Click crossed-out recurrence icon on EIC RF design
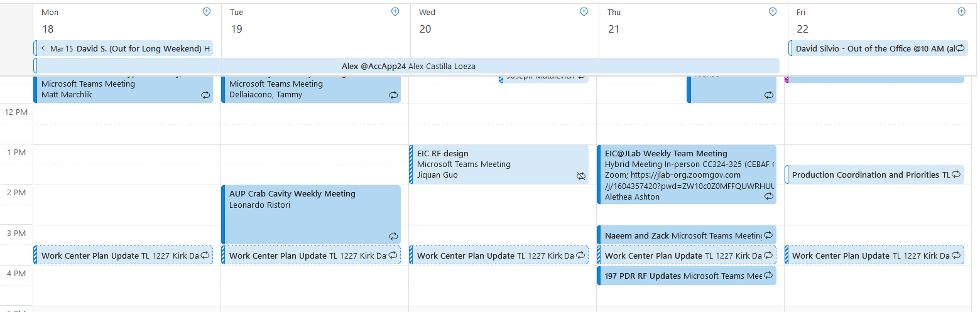The height and width of the screenshot is (312, 980). 581,176
